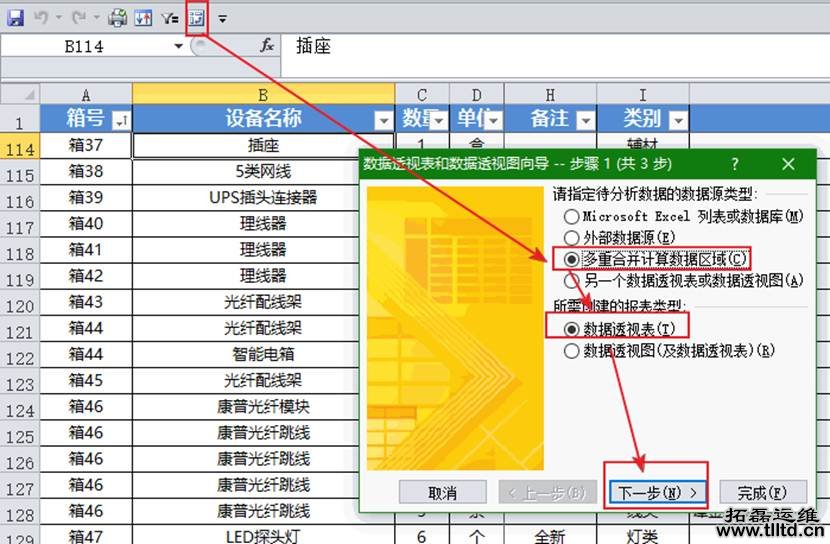Select column I header
Image resolution: width=830 pixels, height=544 pixels.
(643, 94)
